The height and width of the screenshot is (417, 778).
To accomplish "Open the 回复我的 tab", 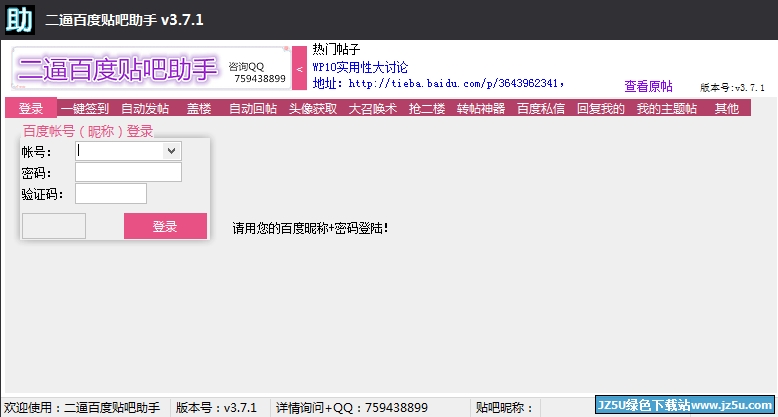I will point(600,108).
